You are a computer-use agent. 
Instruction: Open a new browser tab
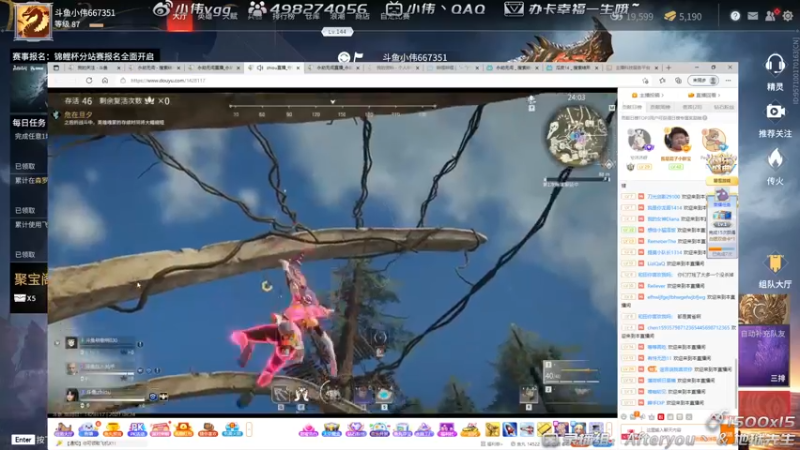pyautogui.click(x=668, y=67)
